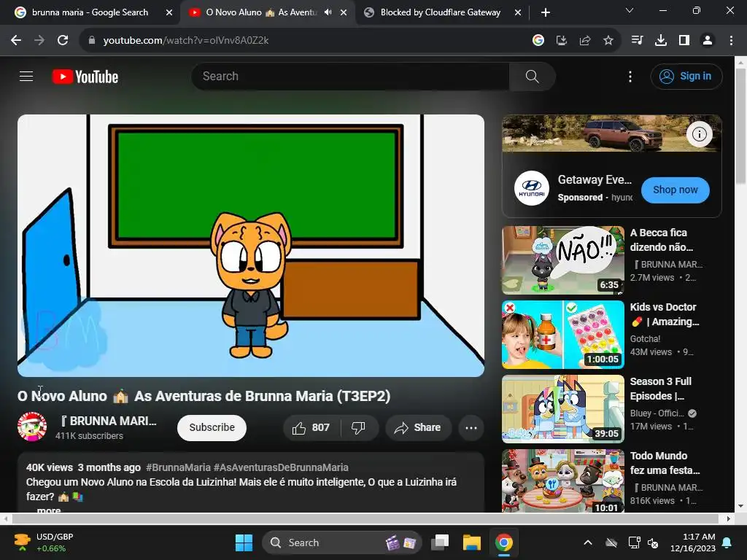
Task: Open muted volume icon in tray
Action: (x=653, y=542)
